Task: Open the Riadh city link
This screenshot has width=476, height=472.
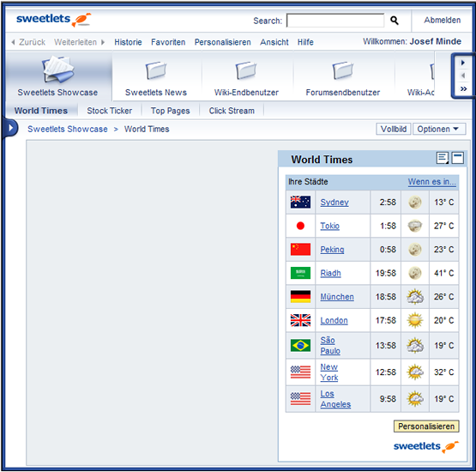Action: tap(330, 273)
